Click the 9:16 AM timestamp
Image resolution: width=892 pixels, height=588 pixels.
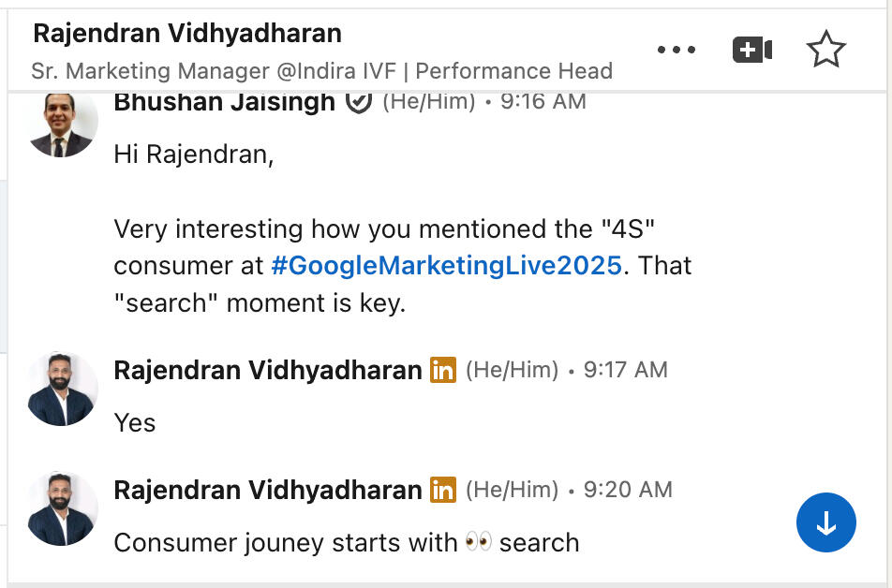(x=543, y=102)
